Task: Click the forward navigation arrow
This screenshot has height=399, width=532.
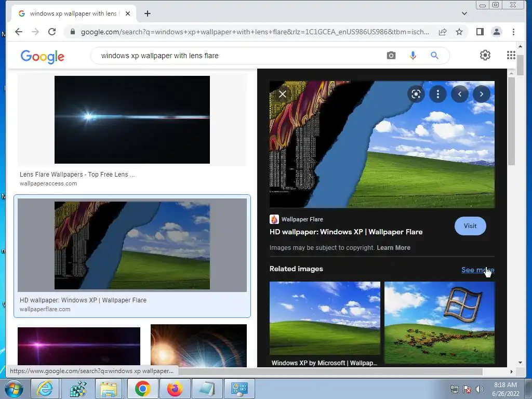Action: 35,32
